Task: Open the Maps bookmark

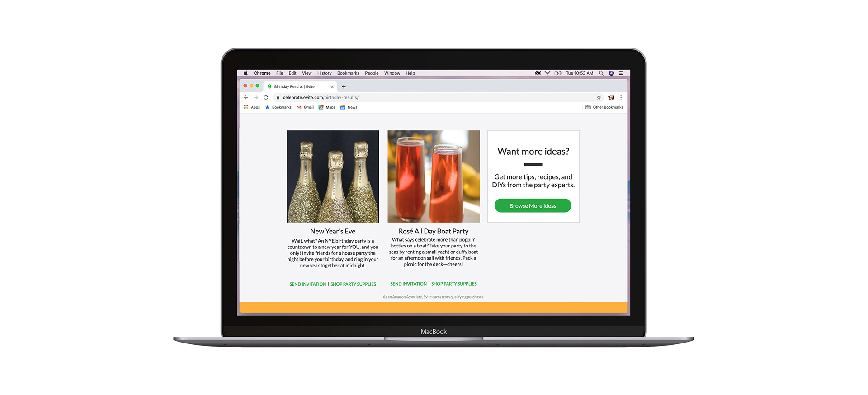Action: [x=327, y=107]
